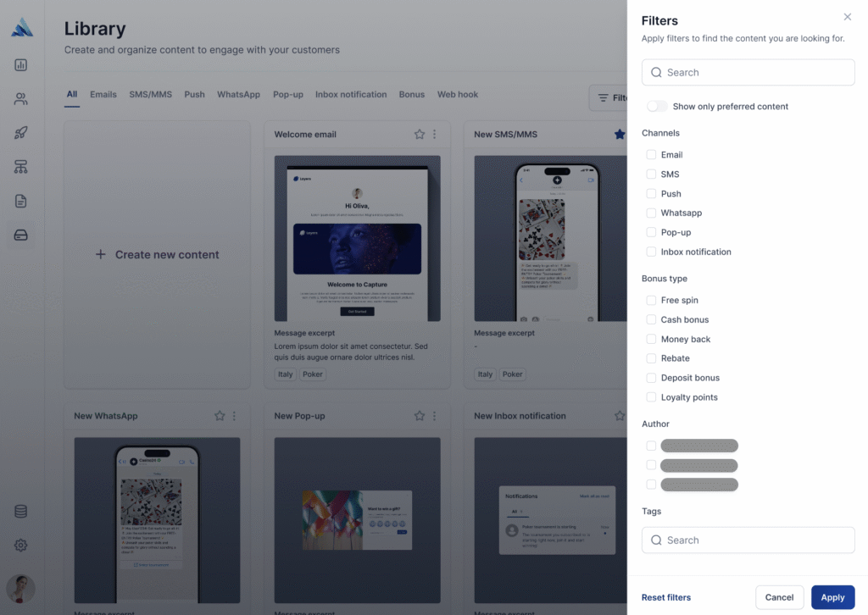Star the Welcome email card
The height and width of the screenshot is (615, 868).
coord(420,134)
